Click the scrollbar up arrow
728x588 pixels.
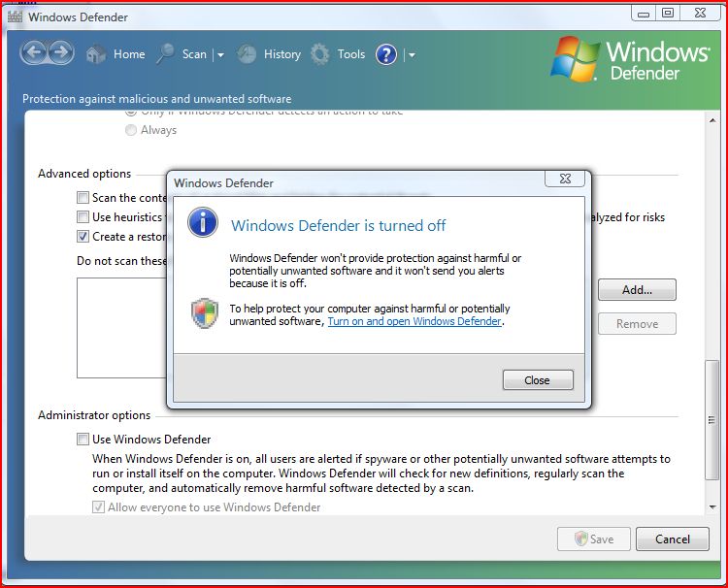[712, 120]
